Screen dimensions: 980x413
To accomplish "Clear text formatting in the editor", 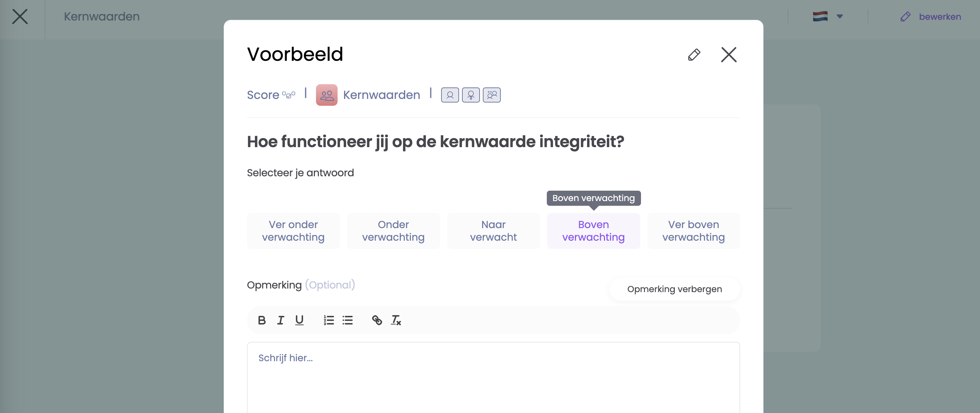I will pyautogui.click(x=396, y=320).
